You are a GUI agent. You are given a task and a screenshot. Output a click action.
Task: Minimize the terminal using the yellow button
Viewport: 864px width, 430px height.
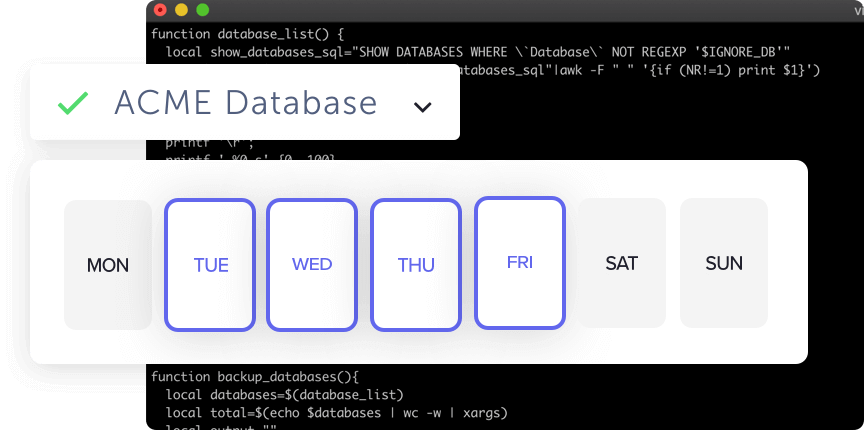click(181, 10)
